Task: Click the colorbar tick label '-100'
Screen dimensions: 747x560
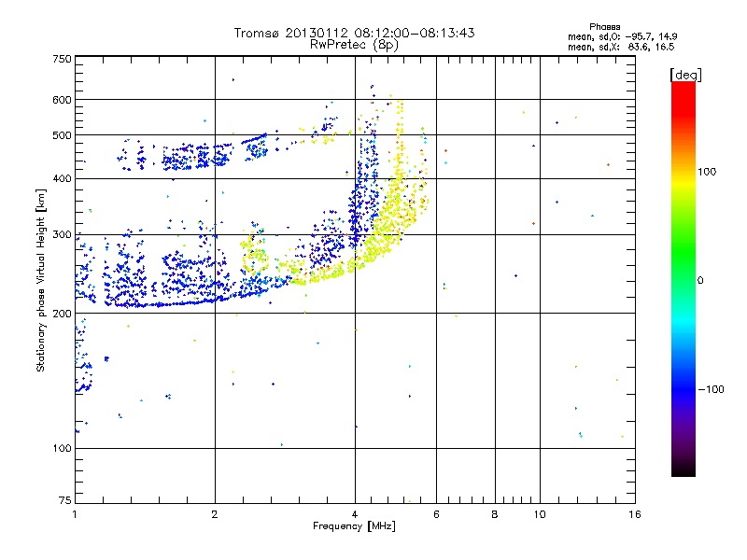Action: [x=711, y=389]
